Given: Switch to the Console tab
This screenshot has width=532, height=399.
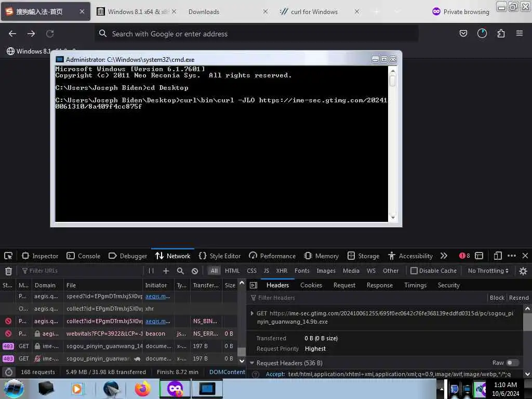Looking at the screenshot, I should (84, 256).
